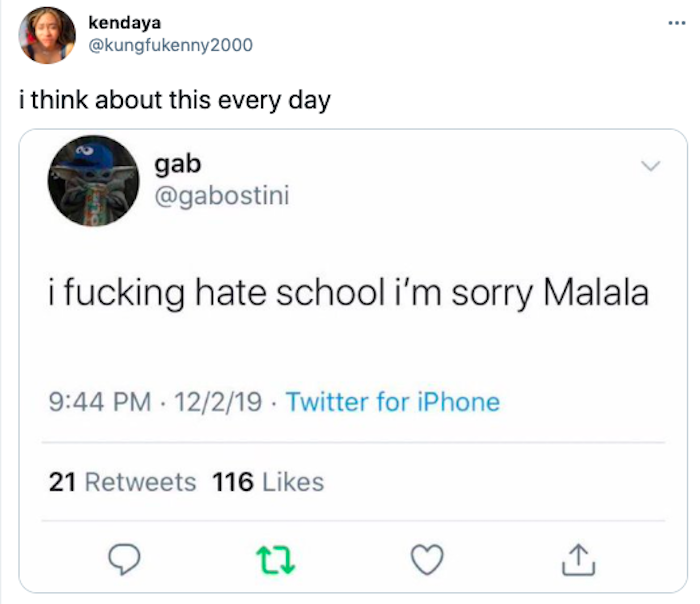Screen dimensions: 700x604
Task: Open the @gabostini handle
Action: click(x=222, y=196)
